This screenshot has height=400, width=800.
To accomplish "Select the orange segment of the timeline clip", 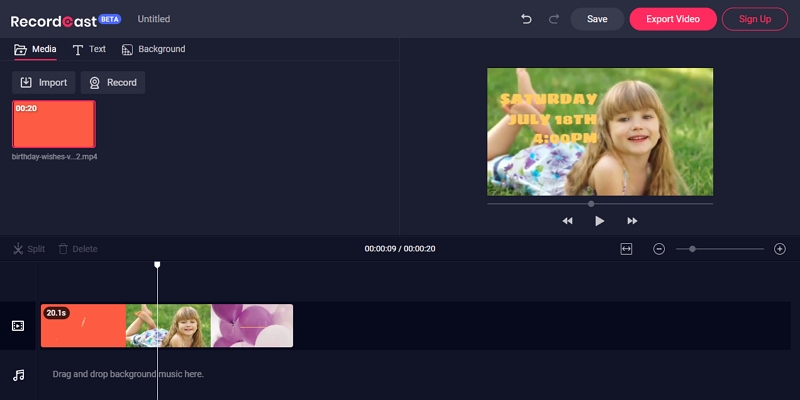I will click(84, 326).
